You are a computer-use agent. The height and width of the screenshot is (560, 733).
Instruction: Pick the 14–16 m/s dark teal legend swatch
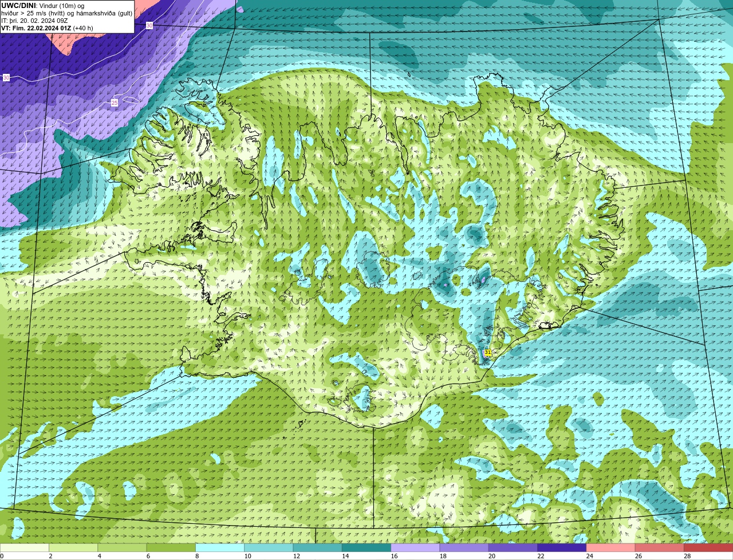(x=366, y=547)
